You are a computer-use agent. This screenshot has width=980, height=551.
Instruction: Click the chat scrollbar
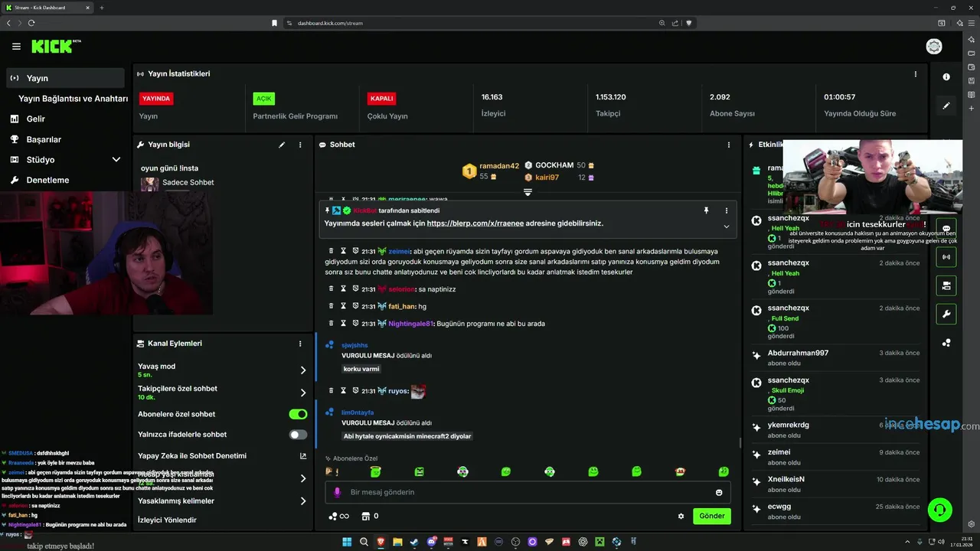point(740,442)
